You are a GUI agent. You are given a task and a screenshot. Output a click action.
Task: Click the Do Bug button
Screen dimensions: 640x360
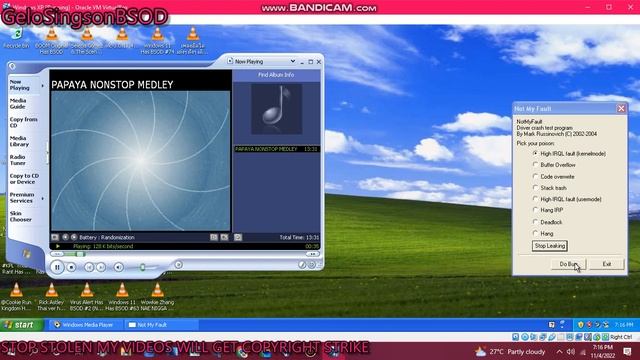click(x=568, y=264)
